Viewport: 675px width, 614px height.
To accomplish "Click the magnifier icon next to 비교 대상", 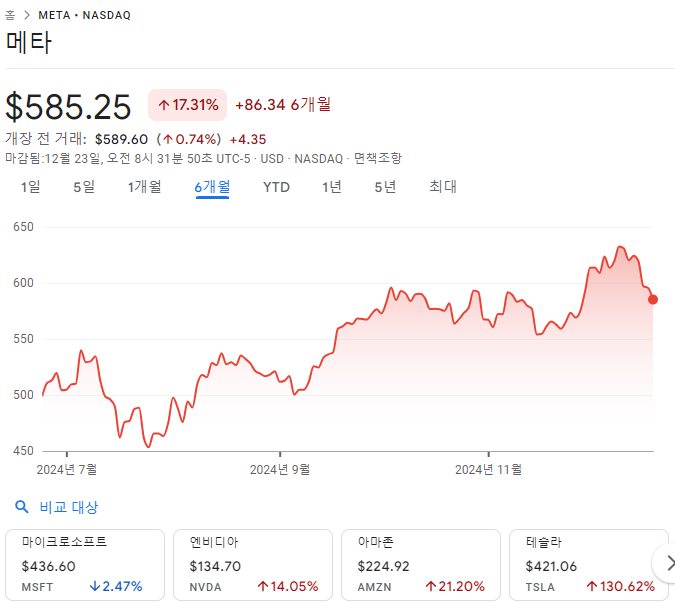I will 22,507.
